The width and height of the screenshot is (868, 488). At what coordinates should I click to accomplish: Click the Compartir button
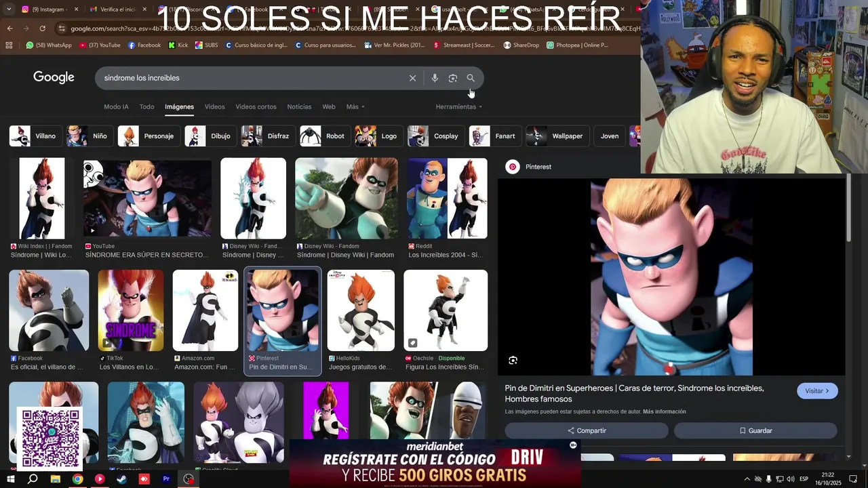coord(587,430)
